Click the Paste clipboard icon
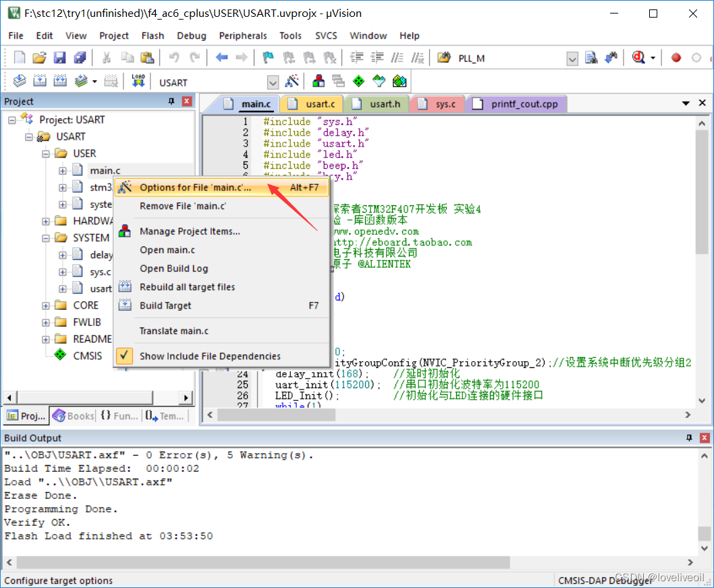Viewport: 714px width, 588px height. 147,58
